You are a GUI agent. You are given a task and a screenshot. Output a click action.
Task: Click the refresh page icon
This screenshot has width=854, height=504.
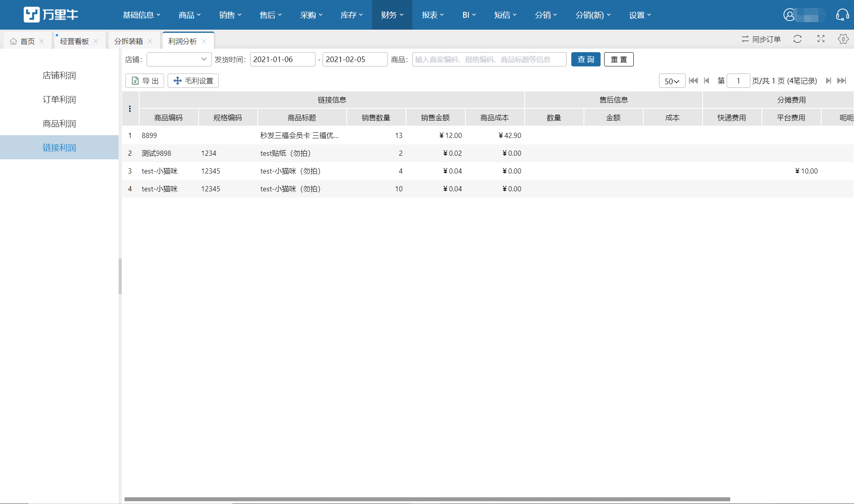(797, 39)
